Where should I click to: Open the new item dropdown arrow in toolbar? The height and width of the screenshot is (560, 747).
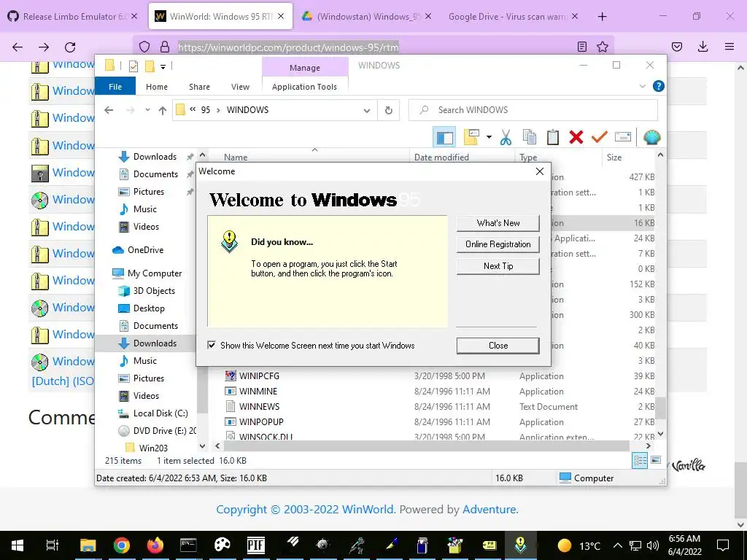coord(489,138)
